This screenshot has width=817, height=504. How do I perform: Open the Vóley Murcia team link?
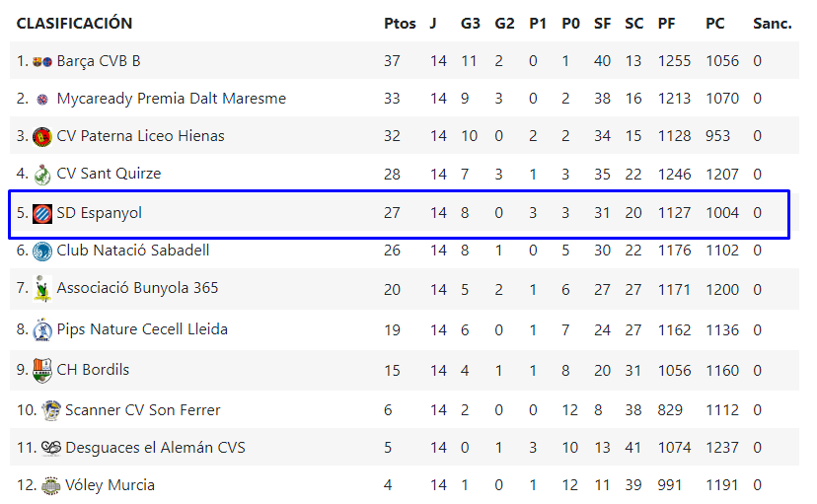110,485
